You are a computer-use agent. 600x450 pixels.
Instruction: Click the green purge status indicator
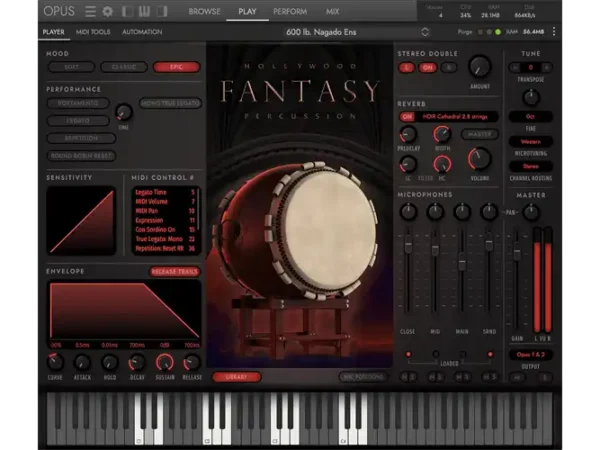(498, 32)
